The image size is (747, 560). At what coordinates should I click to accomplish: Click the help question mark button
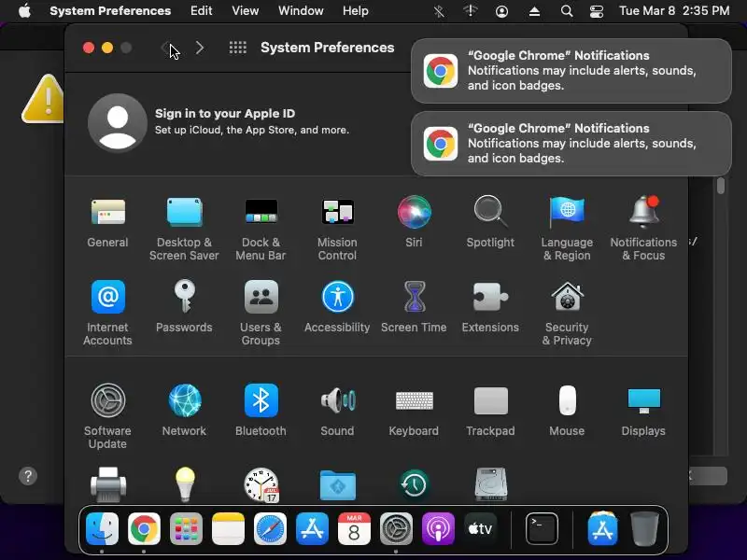(x=28, y=476)
